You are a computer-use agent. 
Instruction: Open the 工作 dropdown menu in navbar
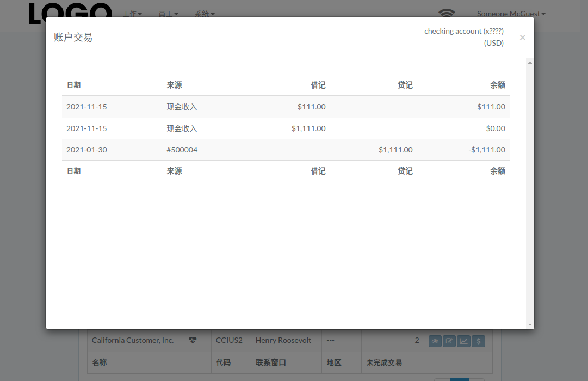132,14
